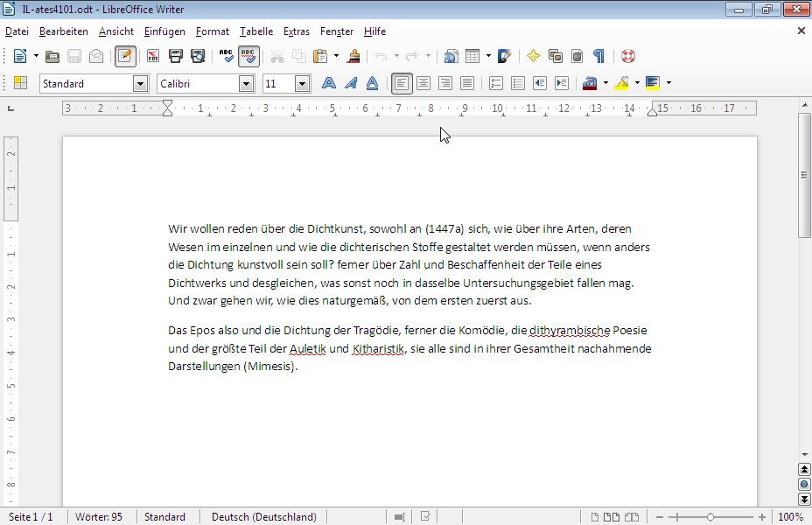Open a file with the Open icon
Viewport: 812px width, 525px height.
click(52, 56)
